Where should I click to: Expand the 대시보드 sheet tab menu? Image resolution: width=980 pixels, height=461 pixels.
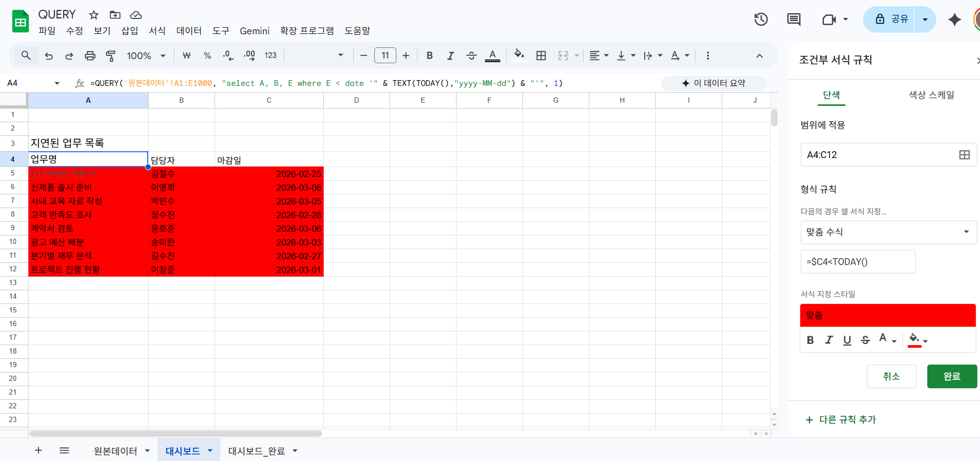210,451
